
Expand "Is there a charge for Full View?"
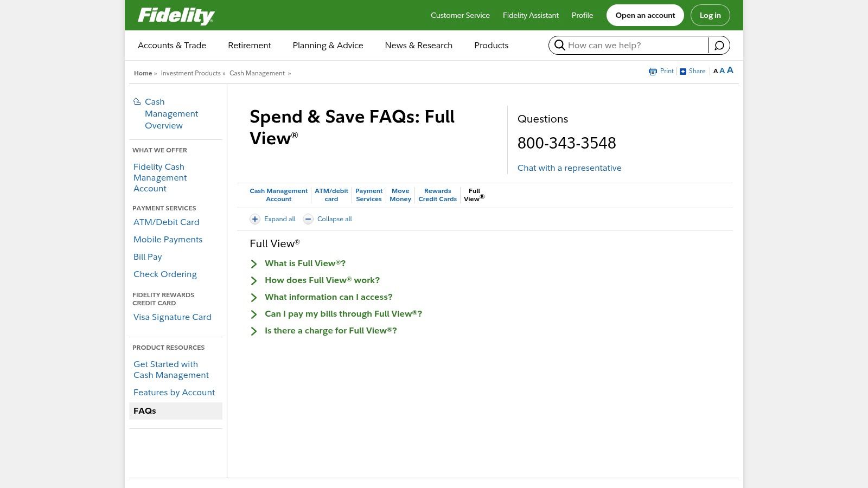[330, 331]
